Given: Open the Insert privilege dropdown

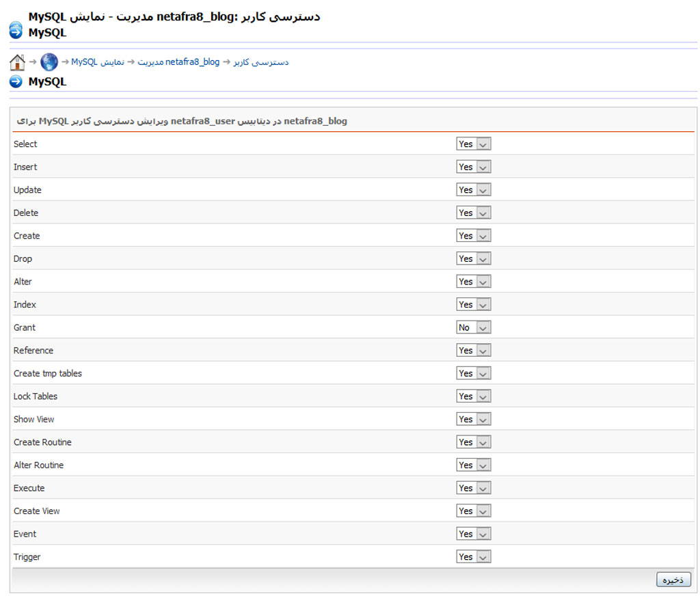Looking at the screenshot, I should [x=474, y=167].
